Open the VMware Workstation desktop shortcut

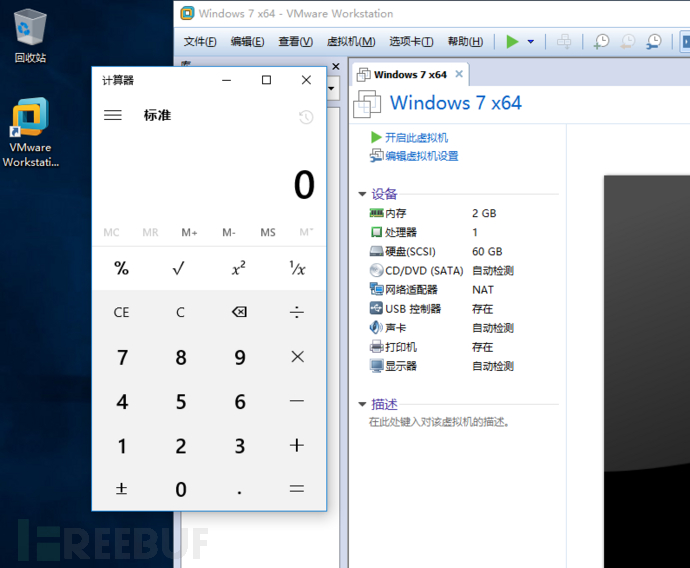(30, 132)
